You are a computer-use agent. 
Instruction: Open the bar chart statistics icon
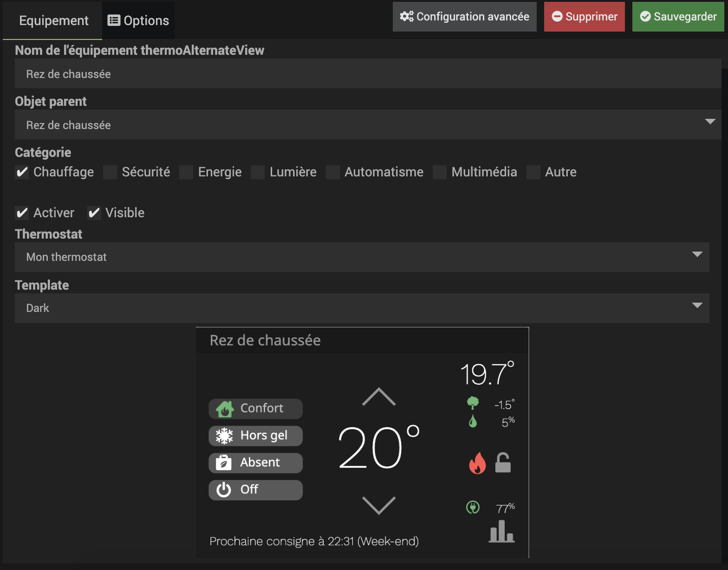502,531
